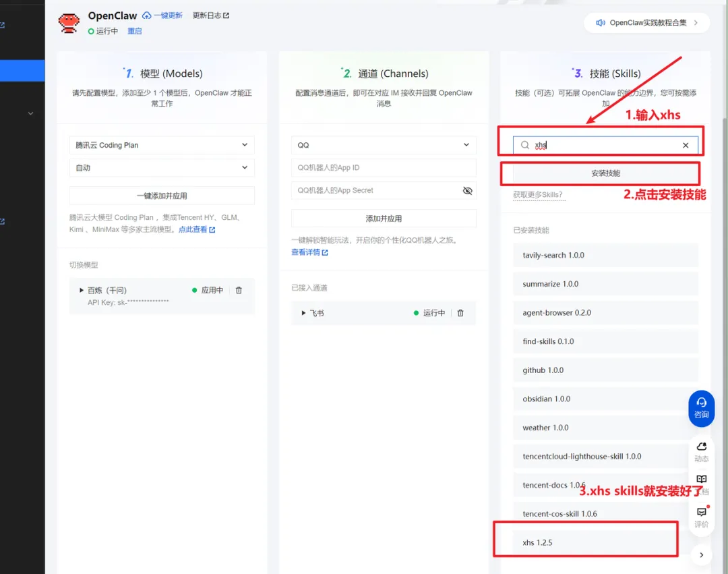Delete the 飞书 channel

click(x=460, y=313)
